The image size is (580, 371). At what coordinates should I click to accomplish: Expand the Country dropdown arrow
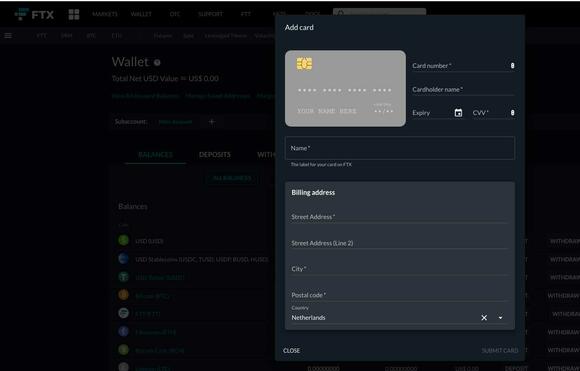tap(500, 317)
